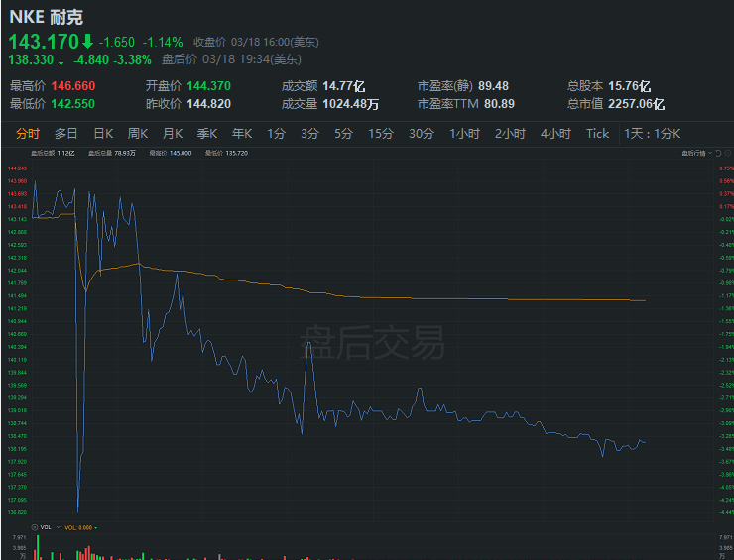Select the 月K tab

click(x=173, y=134)
